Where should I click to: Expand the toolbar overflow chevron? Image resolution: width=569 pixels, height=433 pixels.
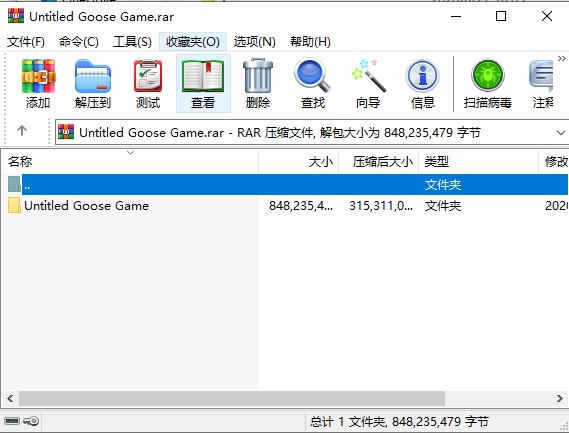pyautogui.click(x=562, y=59)
